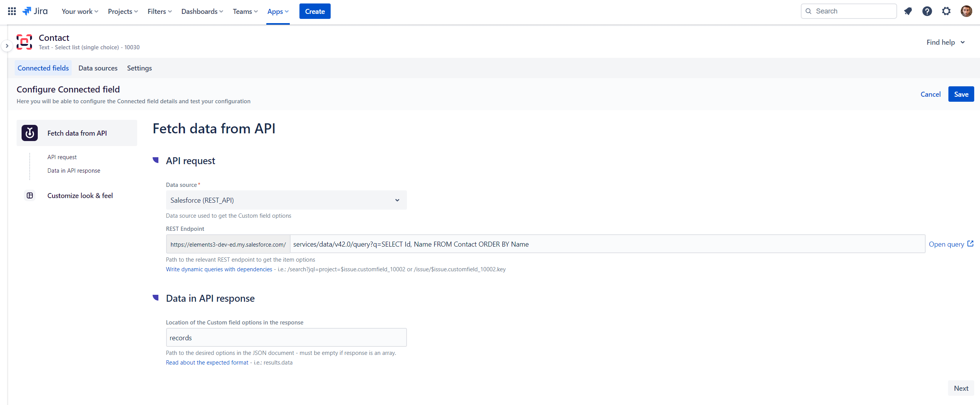Open the Projects dropdown menu

point(123,12)
